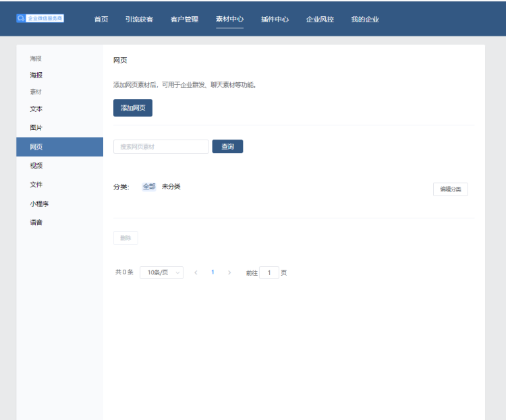Select 小程序 in the sidebar
Image resolution: width=506 pixels, height=420 pixels.
click(x=39, y=204)
